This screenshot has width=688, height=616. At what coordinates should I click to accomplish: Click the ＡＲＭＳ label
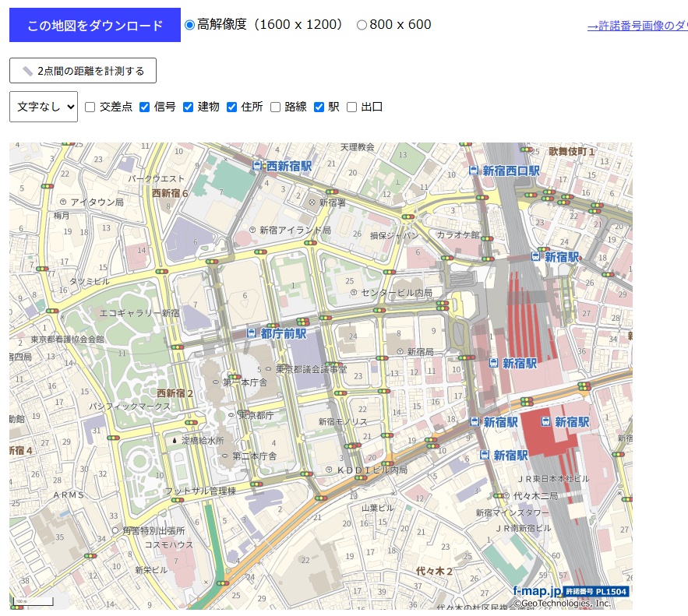pyautogui.click(x=69, y=495)
